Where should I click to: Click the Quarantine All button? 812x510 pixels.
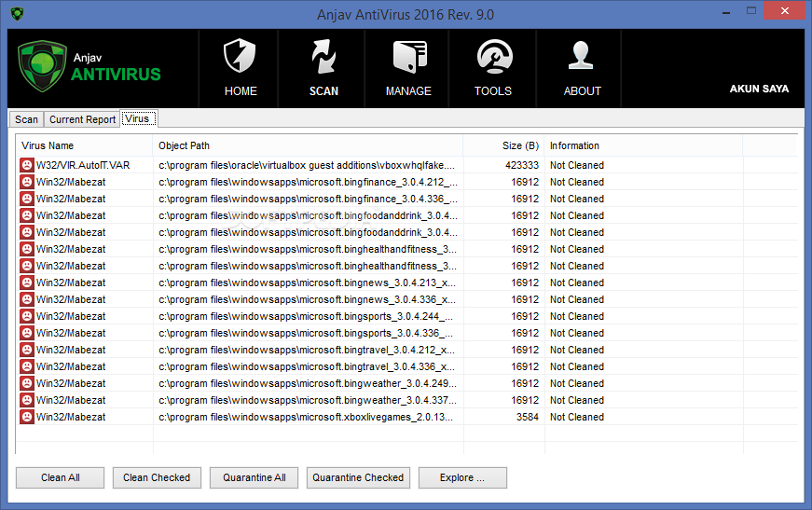[x=255, y=477]
